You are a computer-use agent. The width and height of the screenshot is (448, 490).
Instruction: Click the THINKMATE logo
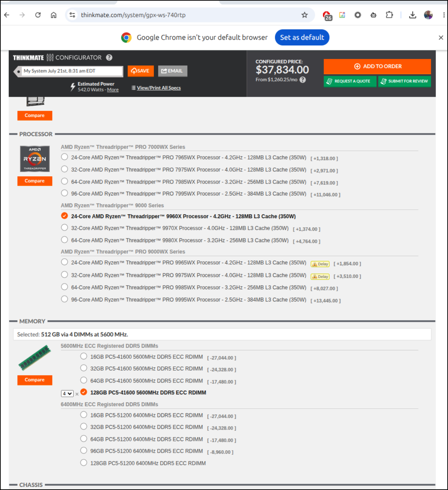point(28,58)
